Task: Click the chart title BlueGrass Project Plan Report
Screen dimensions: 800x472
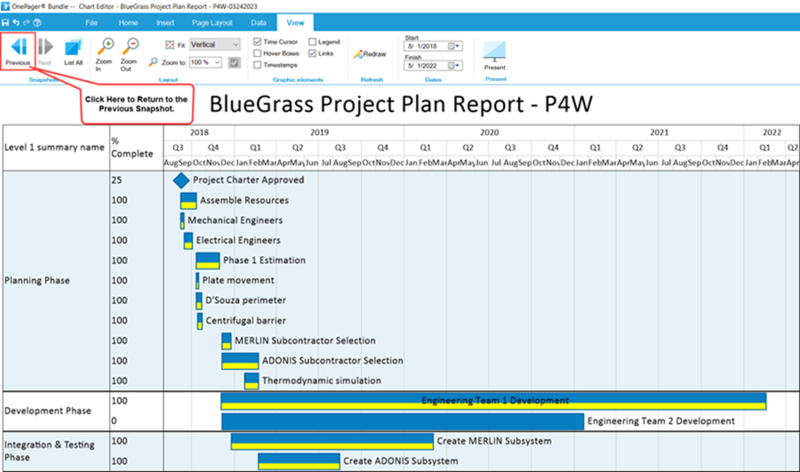Action: click(x=401, y=104)
